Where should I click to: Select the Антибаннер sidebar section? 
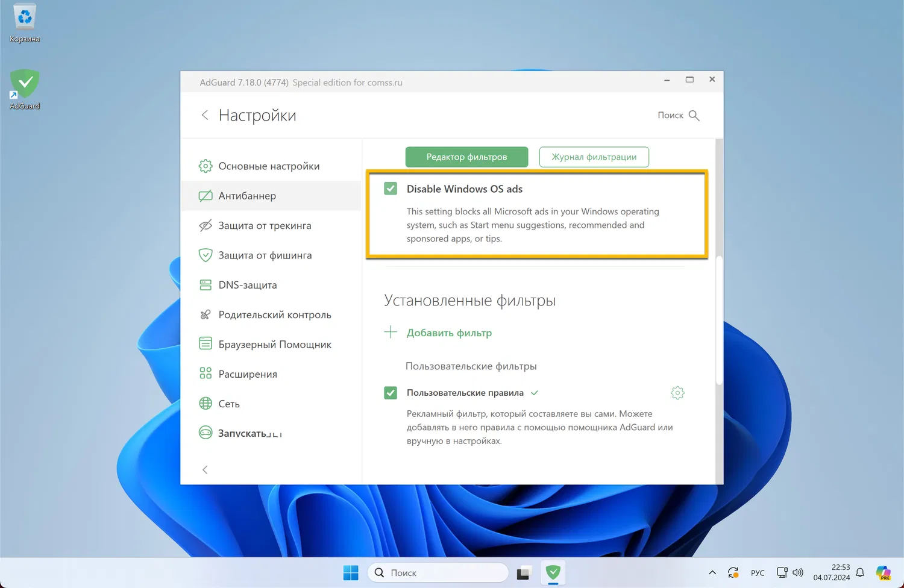click(x=271, y=196)
